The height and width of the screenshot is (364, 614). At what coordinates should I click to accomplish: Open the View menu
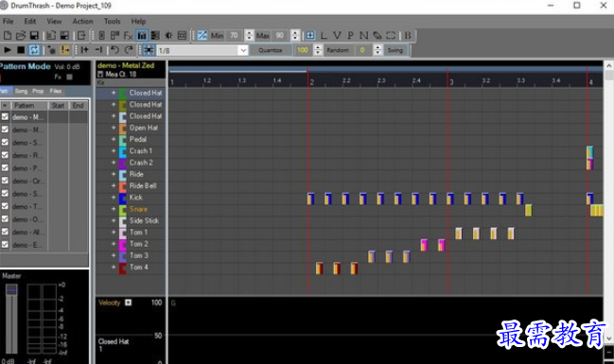pyautogui.click(x=54, y=21)
